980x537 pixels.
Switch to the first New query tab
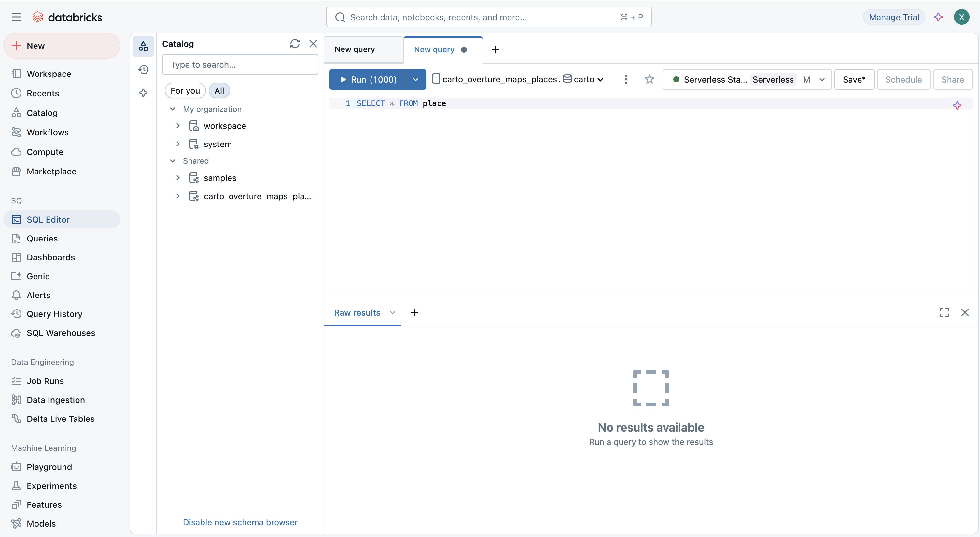(363, 50)
